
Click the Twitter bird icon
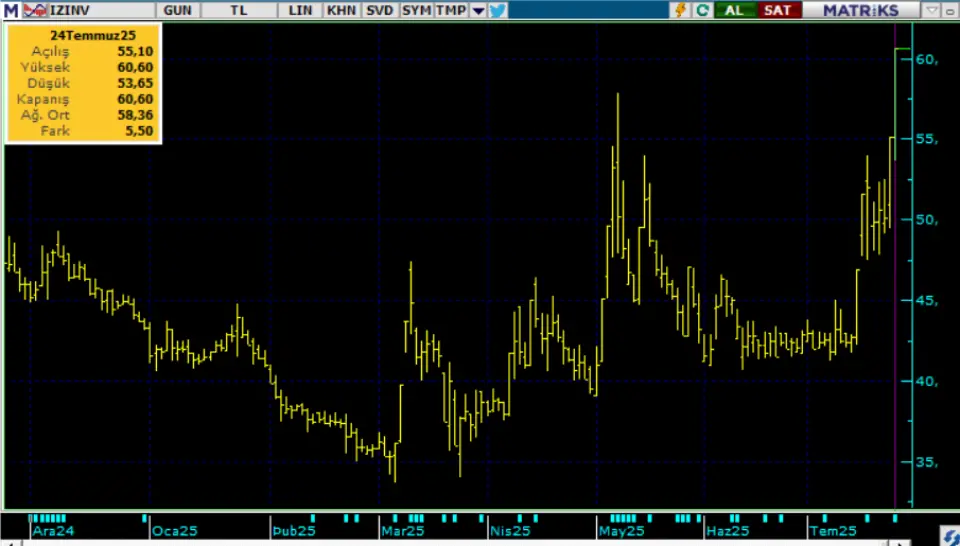(x=498, y=10)
